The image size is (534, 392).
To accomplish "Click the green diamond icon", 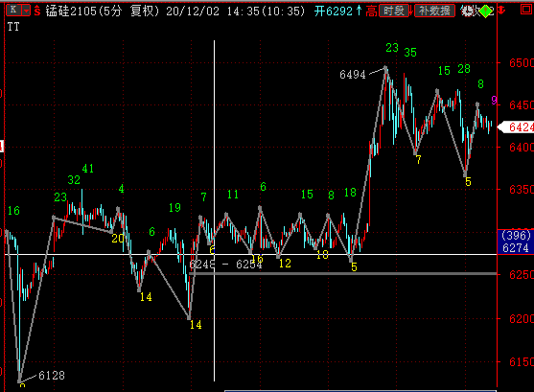I will click(x=486, y=12).
